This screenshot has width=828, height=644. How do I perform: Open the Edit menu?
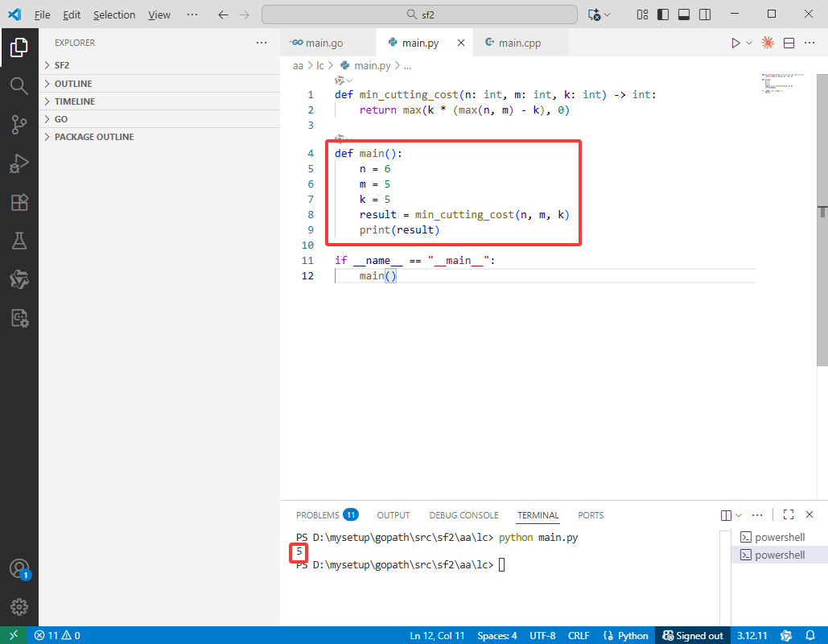[x=72, y=14]
